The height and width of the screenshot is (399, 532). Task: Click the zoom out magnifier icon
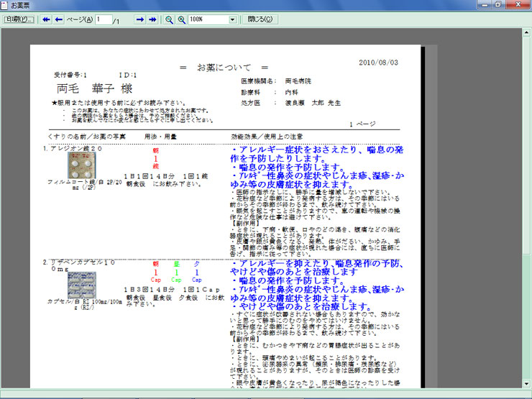169,19
